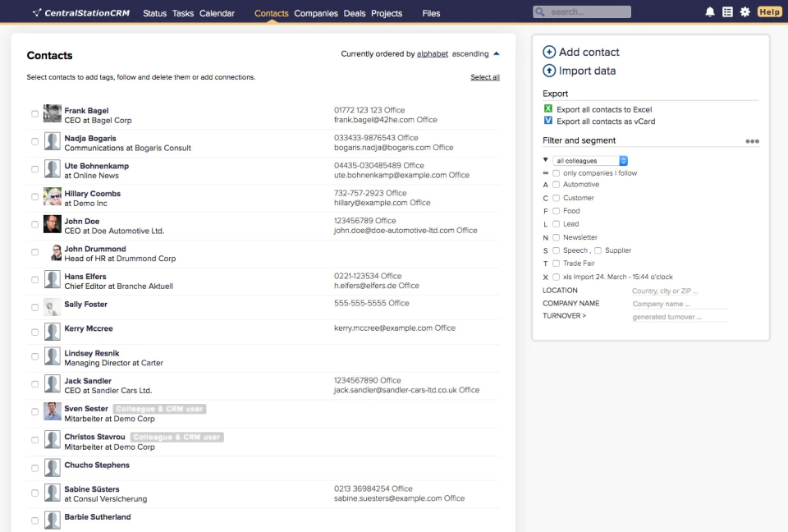The height and width of the screenshot is (532, 788).
Task: Focus the search field in header
Action: coord(582,11)
